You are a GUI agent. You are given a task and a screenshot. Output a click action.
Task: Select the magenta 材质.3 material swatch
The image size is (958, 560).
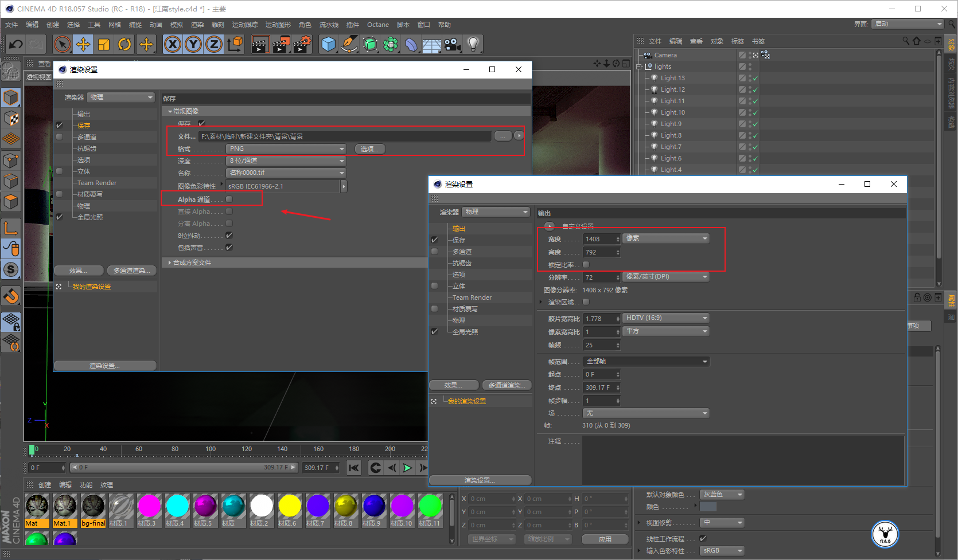149,510
